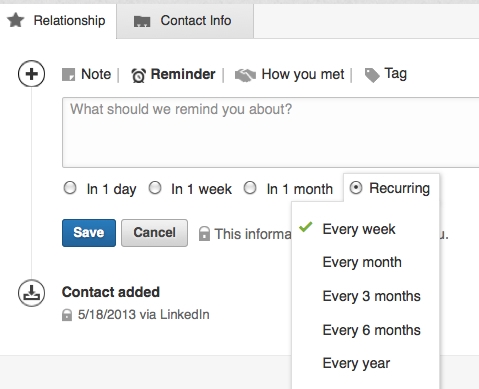Viewport: 479px width, 389px height.
Task: Click the padlock icon beside the privacy notice
Action: [x=204, y=233]
